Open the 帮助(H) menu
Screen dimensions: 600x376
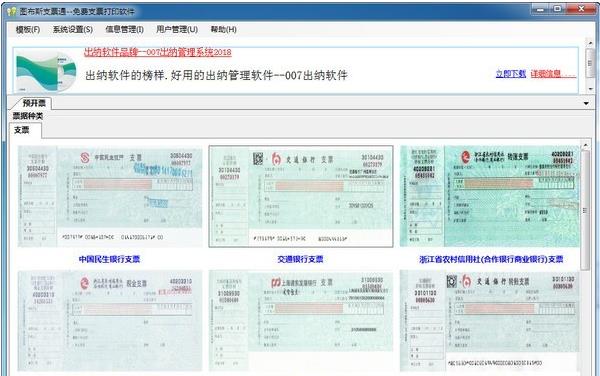223,29
